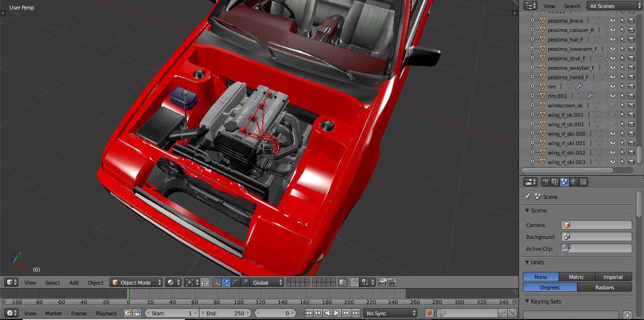Open the Marker menu in timeline
This screenshot has width=644, height=320.
point(54,313)
